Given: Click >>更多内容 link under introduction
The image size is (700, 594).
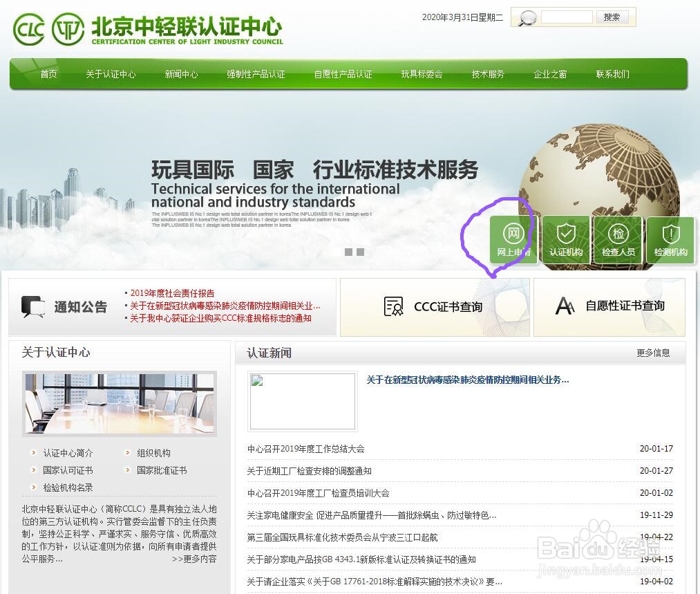Looking at the screenshot, I should 194,559.
